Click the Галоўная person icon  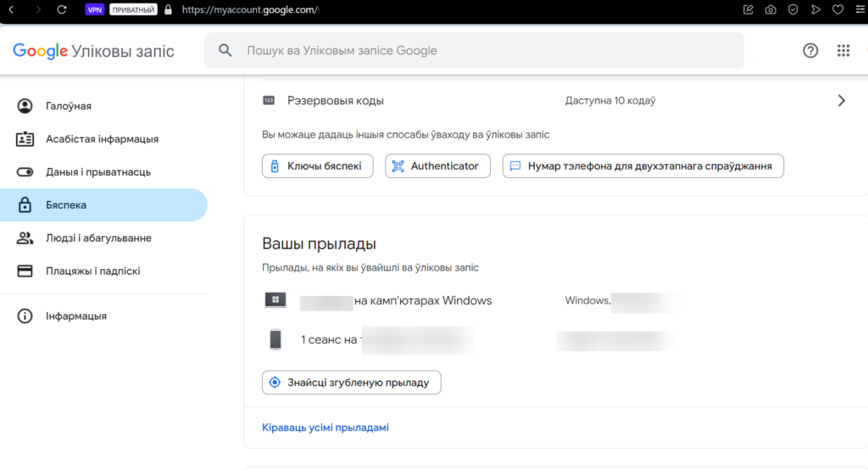(x=25, y=106)
